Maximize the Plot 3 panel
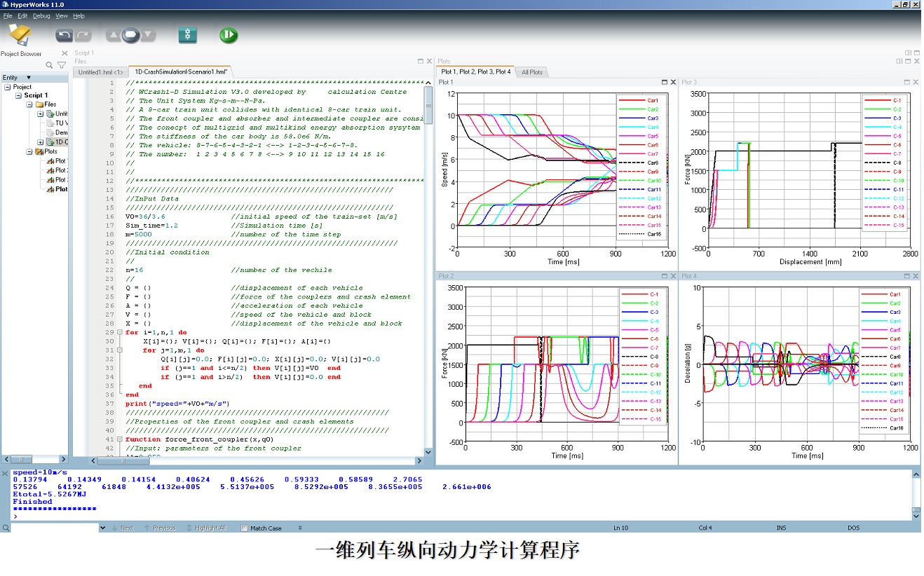Viewport: 924px width, 576px height. [906, 82]
